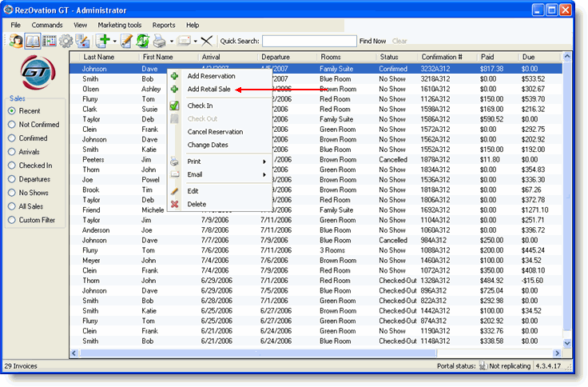Sort by the Status column header
This screenshot has height=387, width=588.
tap(397, 57)
